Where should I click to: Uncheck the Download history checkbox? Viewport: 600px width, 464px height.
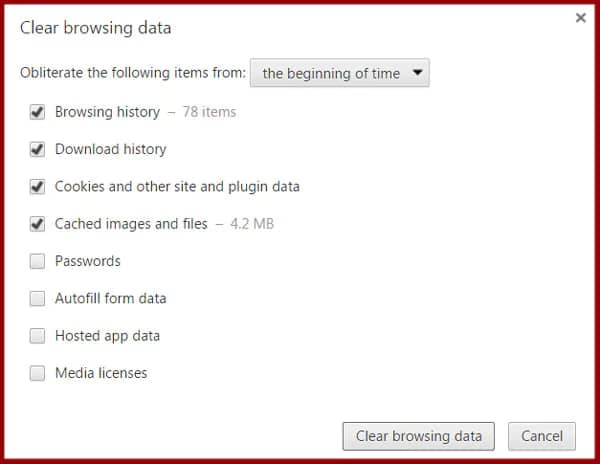[37, 149]
